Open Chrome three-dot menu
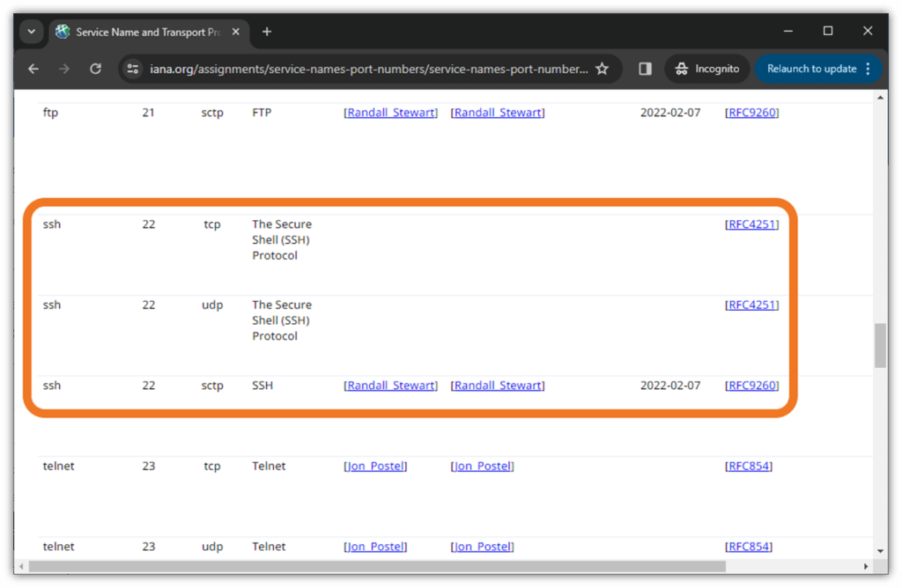Screen dimensions: 902x588 pos(868,69)
